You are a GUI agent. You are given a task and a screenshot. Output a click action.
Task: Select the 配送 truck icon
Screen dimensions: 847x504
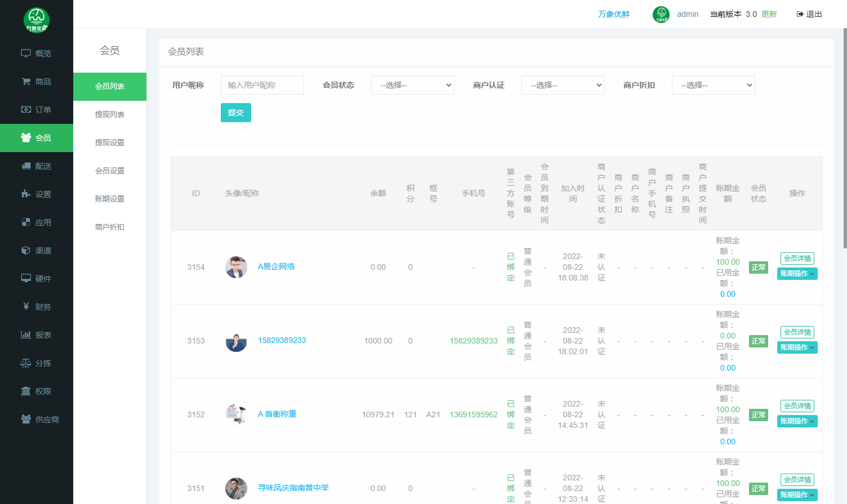26,166
